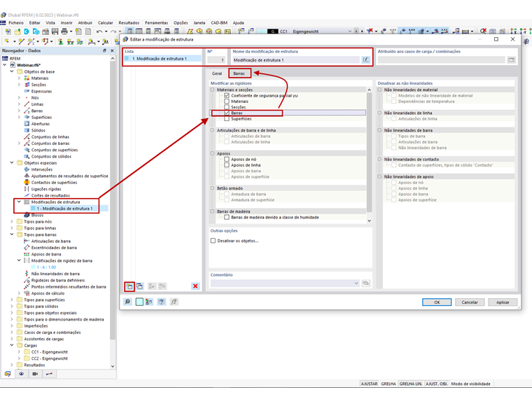Click the assign load cases icon button
Screen dimensions: 532x399
point(511,59)
